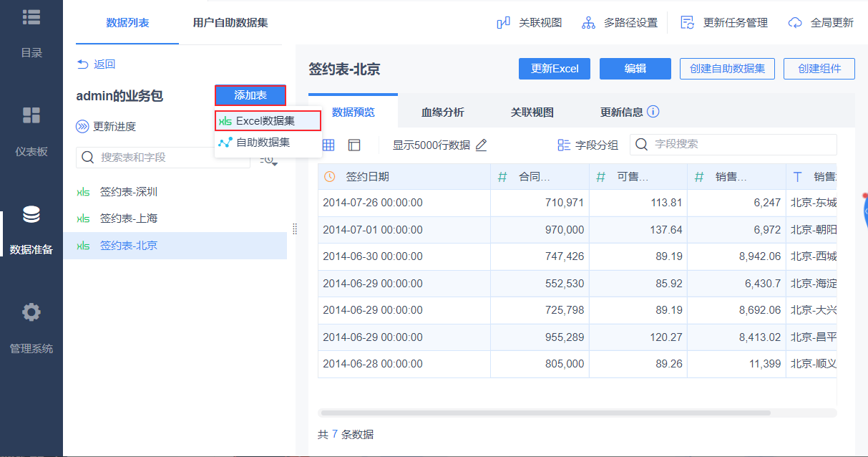The height and width of the screenshot is (457, 868).
Task: Choose Excel数据集 from add-table menu
Action: (268, 121)
